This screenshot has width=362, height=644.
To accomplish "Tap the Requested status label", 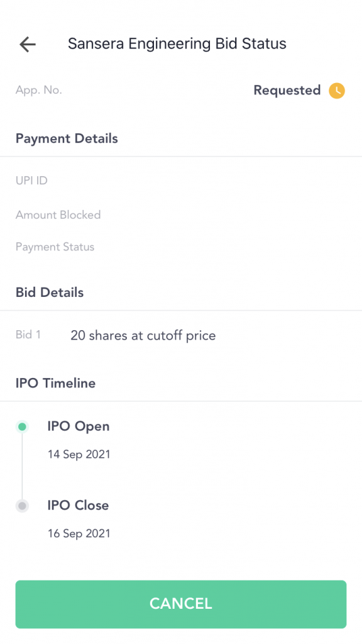I will pos(287,91).
